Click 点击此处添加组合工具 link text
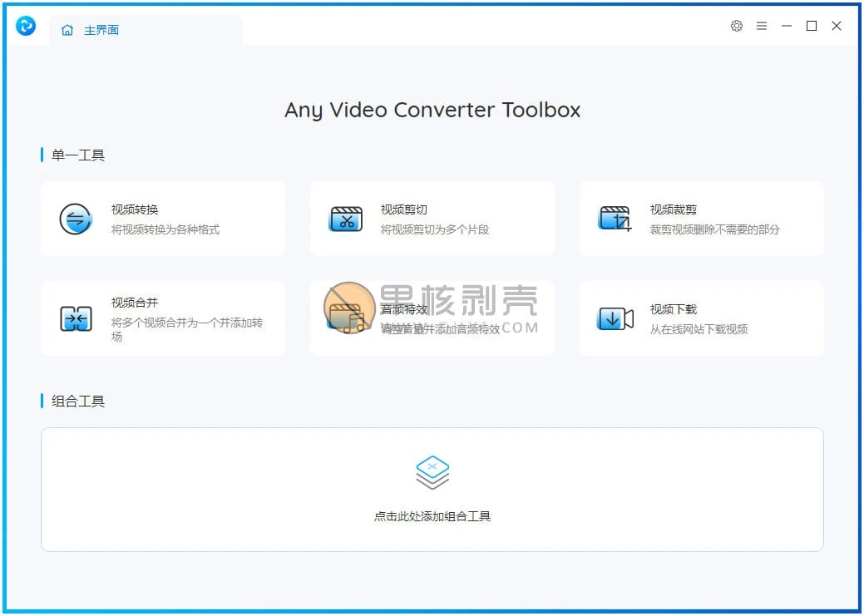Image resolution: width=864 pixels, height=616 pixels. click(x=432, y=516)
